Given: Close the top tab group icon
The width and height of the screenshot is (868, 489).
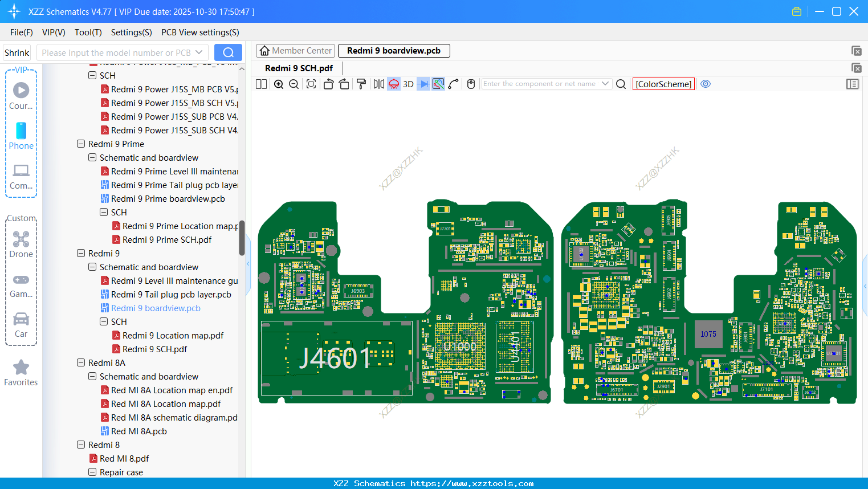Looking at the screenshot, I should pos(856,51).
